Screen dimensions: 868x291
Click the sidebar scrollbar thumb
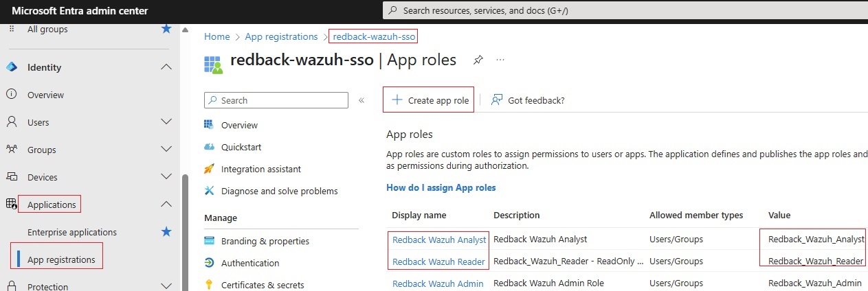[183, 232]
